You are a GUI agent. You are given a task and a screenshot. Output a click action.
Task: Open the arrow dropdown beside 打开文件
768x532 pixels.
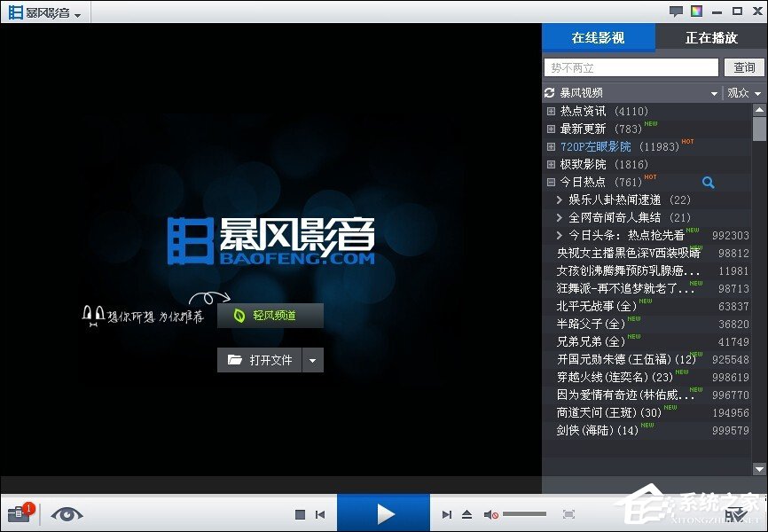pos(315,359)
